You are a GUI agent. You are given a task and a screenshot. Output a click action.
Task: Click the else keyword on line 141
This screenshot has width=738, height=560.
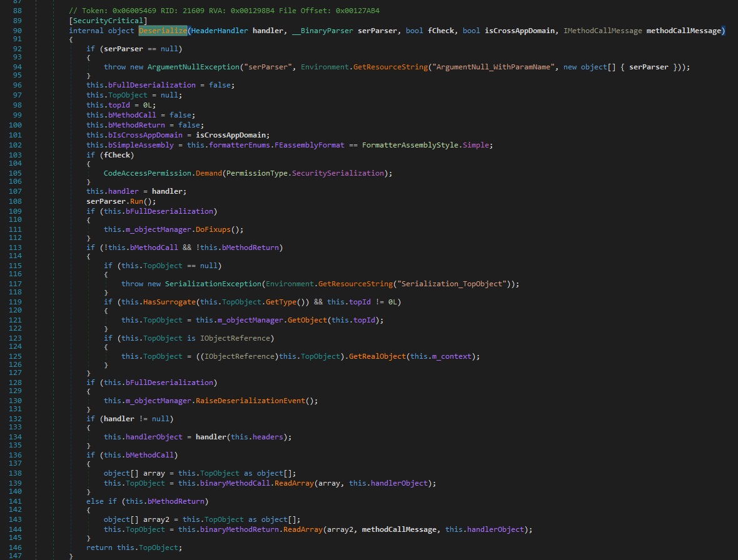click(95, 501)
